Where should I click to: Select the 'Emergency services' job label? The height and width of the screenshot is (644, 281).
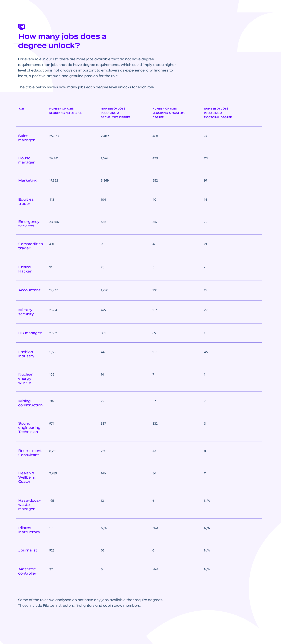[x=29, y=224]
